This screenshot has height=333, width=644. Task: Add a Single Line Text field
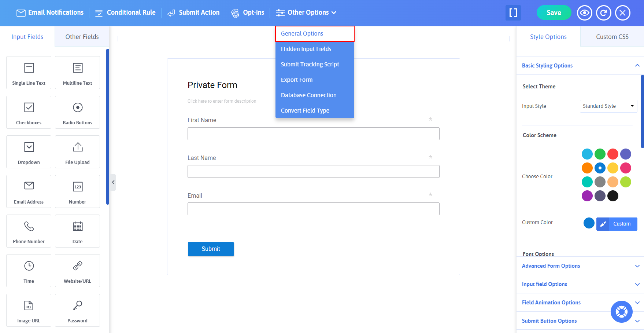[29, 73]
